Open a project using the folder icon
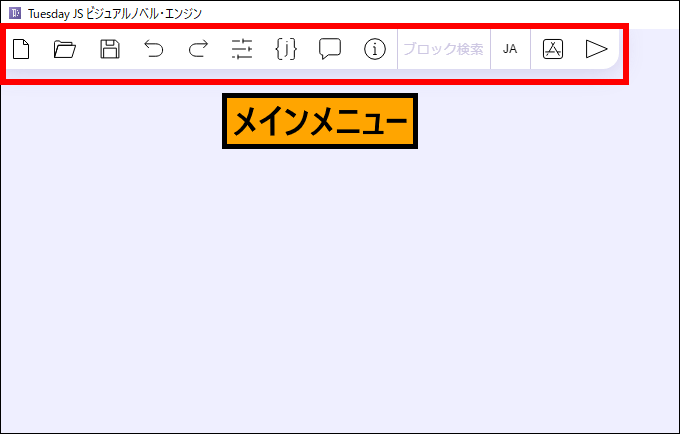This screenshot has width=680, height=434. tap(65, 49)
